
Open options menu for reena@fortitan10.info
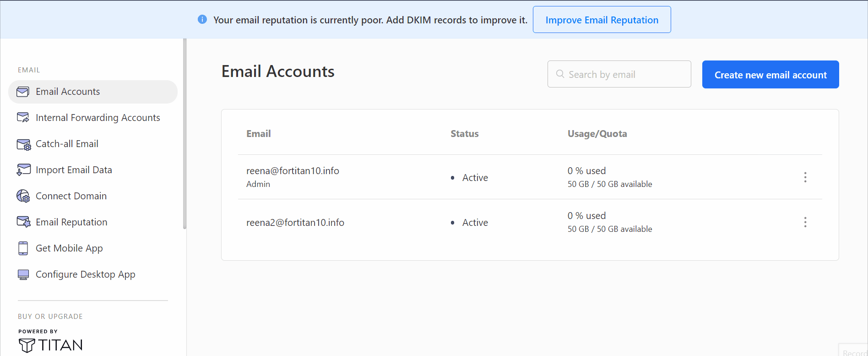tap(805, 177)
